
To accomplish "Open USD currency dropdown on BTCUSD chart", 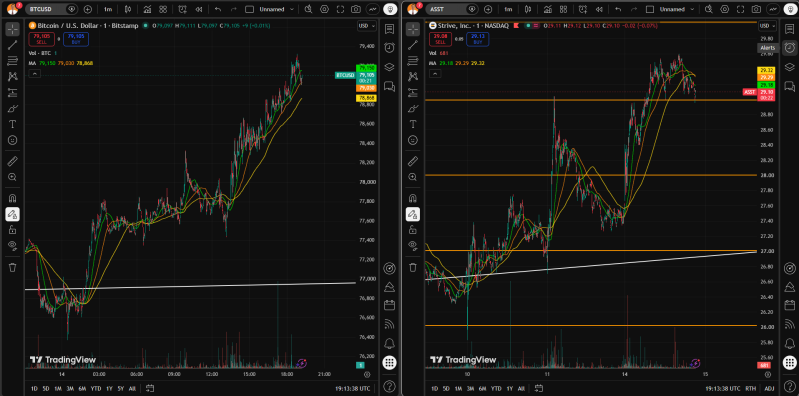I will [x=366, y=25].
